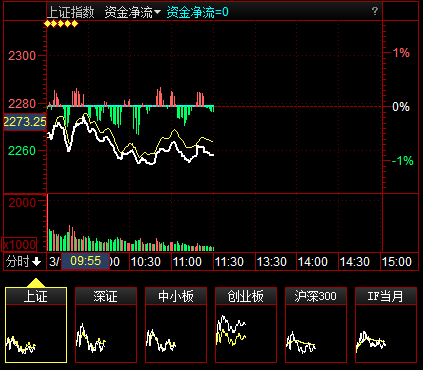423x370 pixels.
Task: Click the 资金净流=0 value readout
Action: coord(198,12)
